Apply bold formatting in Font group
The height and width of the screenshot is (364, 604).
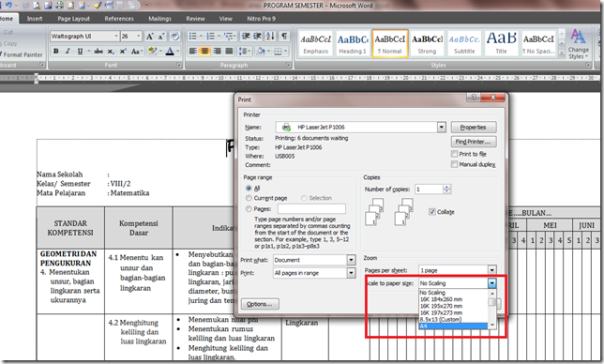click(x=56, y=52)
